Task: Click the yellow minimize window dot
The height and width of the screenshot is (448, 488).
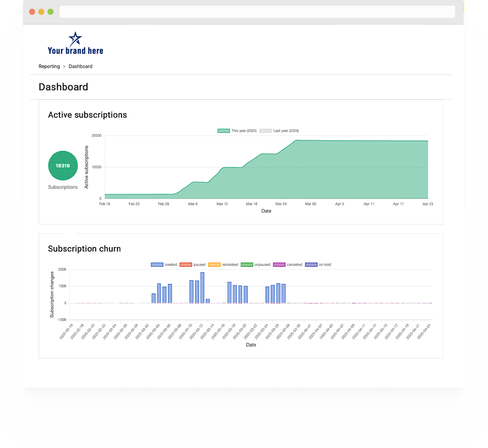Action: pyautogui.click(x=41, y=12)
